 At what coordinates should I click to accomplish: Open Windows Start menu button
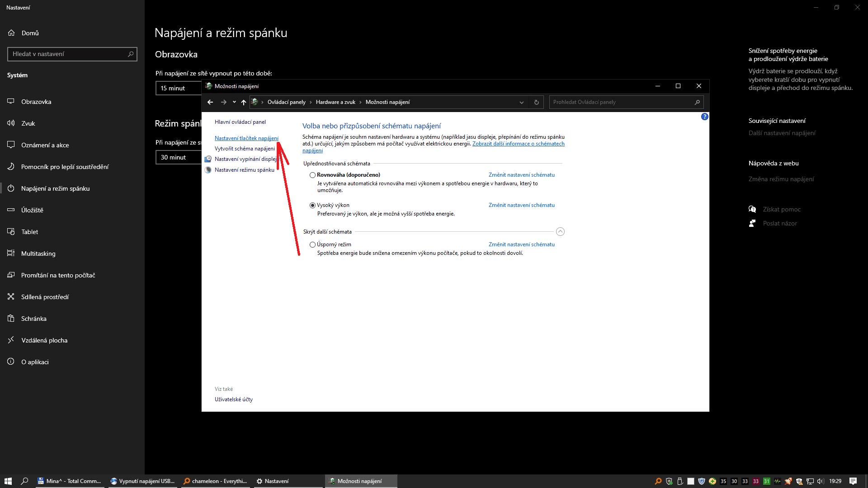tap(8, 481)
